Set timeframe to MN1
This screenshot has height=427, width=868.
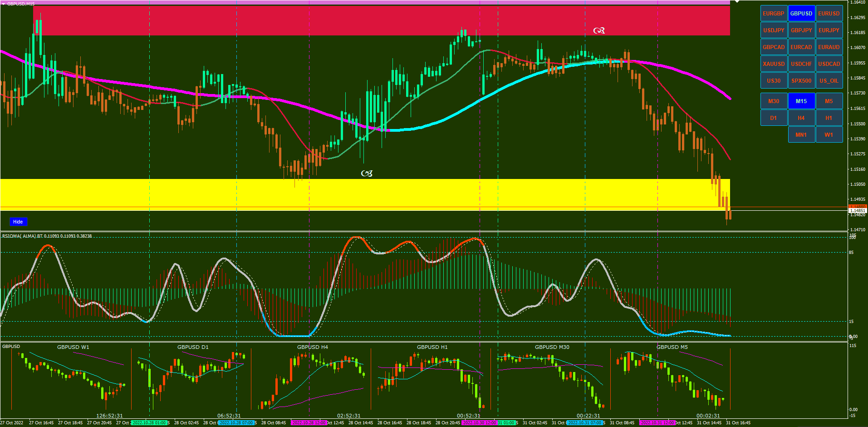801,135
